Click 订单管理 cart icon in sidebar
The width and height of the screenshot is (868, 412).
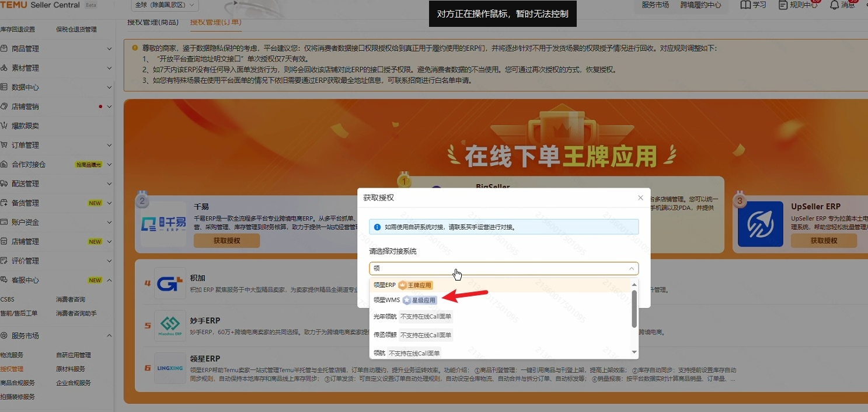tap(4, 145)
